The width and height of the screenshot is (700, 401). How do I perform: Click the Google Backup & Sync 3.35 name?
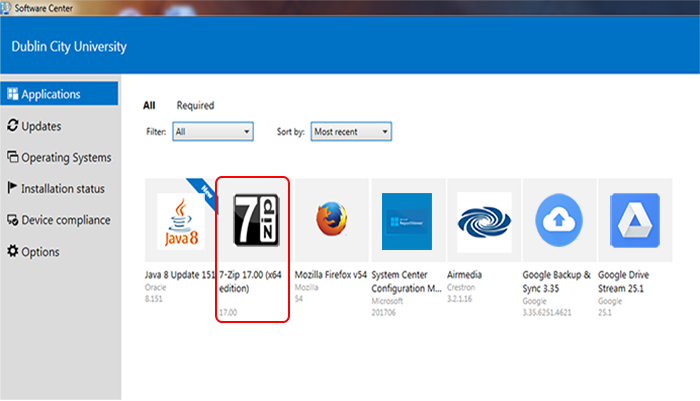click(557, 281)
